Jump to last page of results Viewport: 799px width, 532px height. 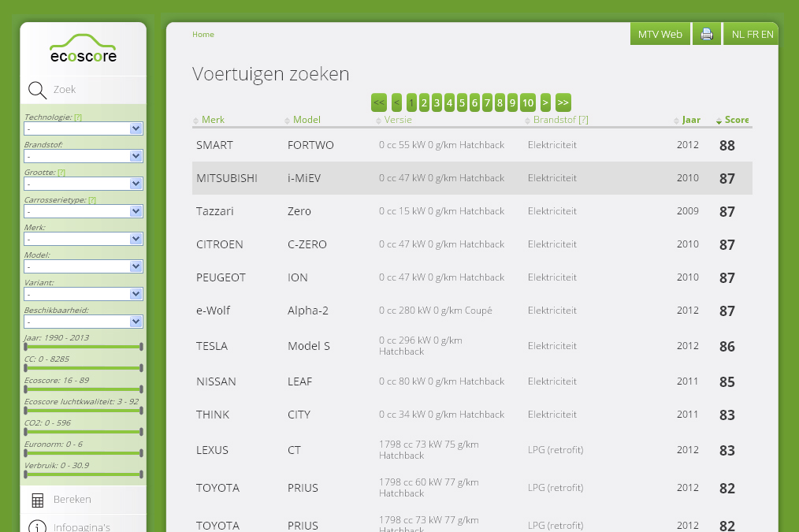coord(563,102)
